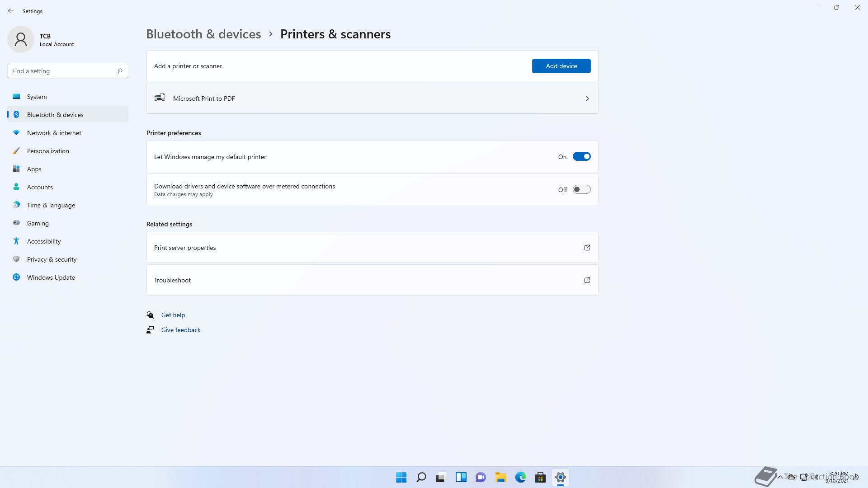Open Gaming settings page

coord(68,223)
